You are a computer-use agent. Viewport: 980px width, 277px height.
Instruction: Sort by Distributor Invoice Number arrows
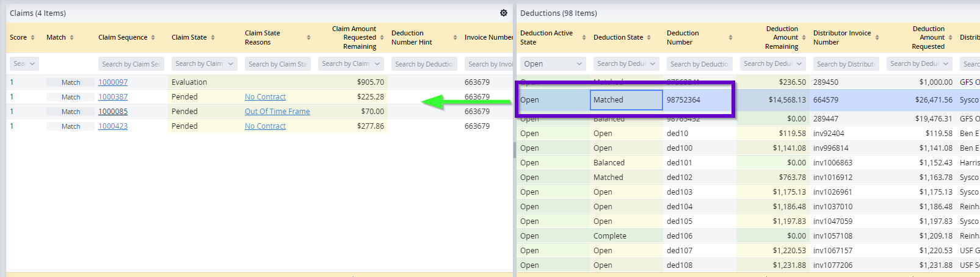pyautogui.click(x=877, y=38)
